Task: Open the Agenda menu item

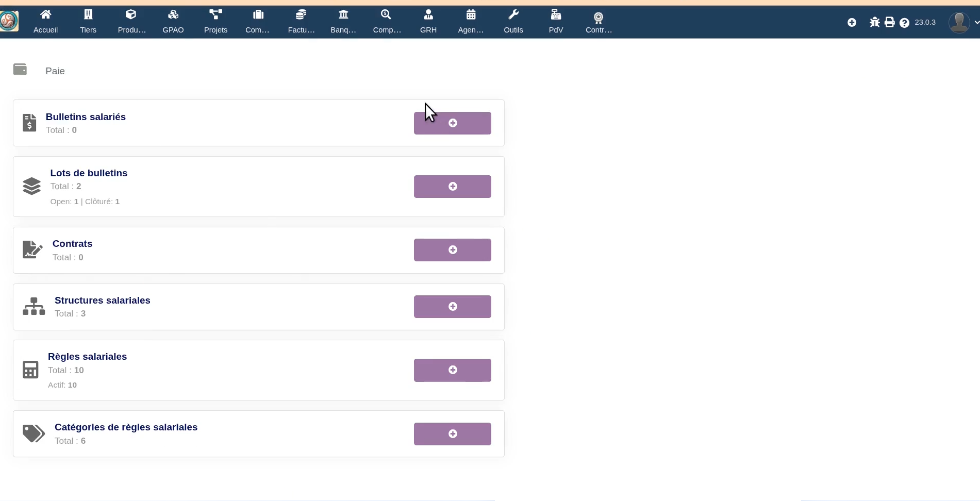Action: coord(471,22)
